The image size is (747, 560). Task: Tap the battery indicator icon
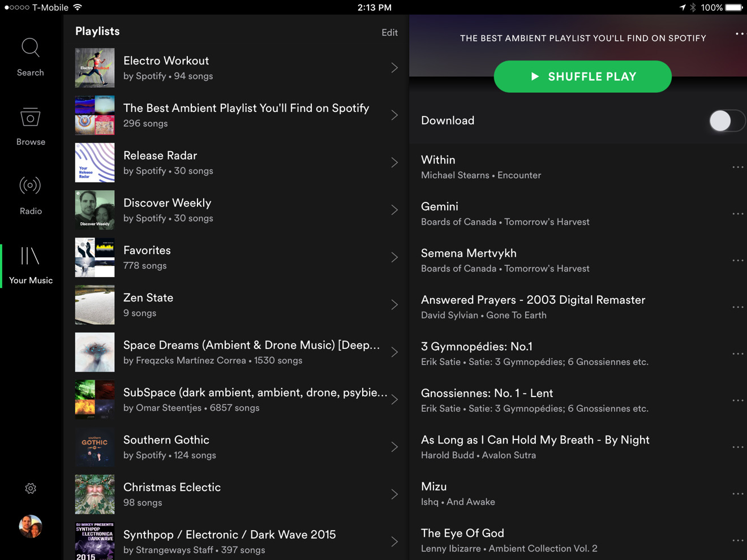pyautogui.click(x=734, y=7)
